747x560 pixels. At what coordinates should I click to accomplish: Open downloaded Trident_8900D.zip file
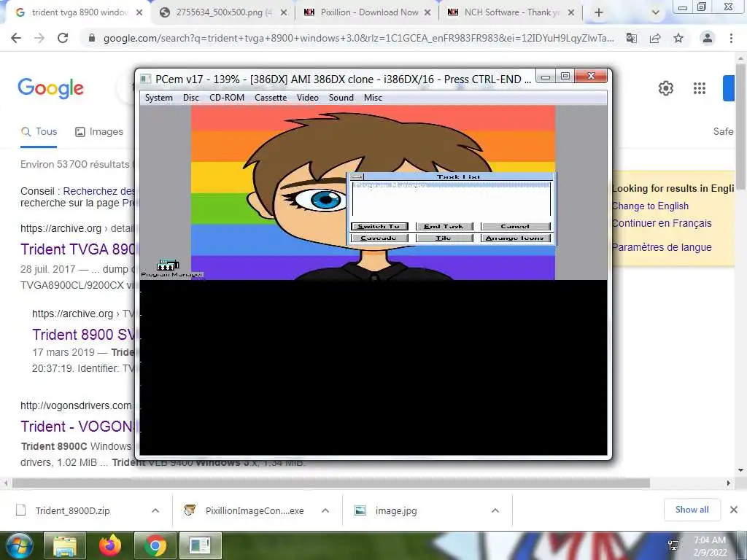pyautogui.click(x=72, y=511)
